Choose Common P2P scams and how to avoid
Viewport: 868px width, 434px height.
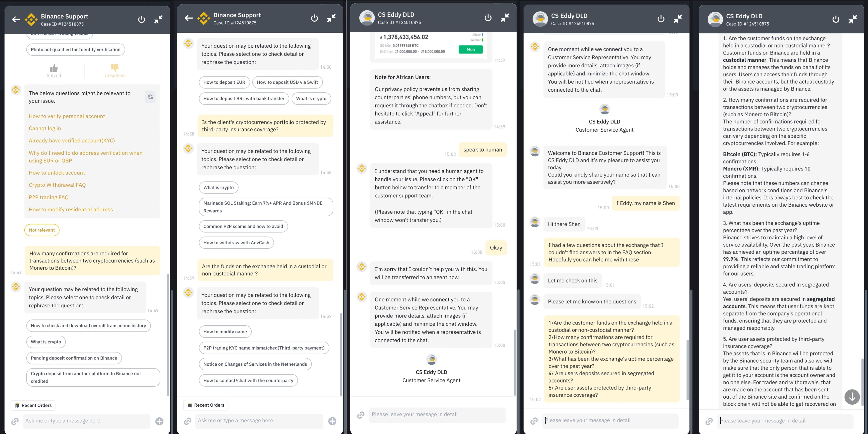tap(243, 226)
